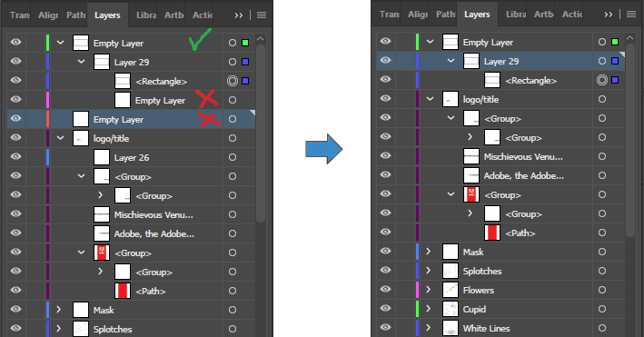The image size is (644, 337).
Task: Toggle visibility of the Splotches layer in the right panel
Action: pos(385,270)
